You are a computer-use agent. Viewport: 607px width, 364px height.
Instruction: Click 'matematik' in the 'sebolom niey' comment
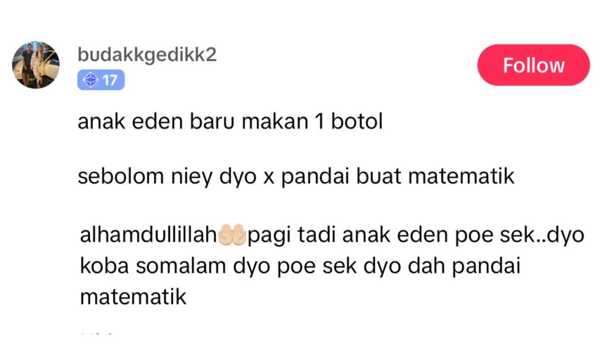point(461,176)
